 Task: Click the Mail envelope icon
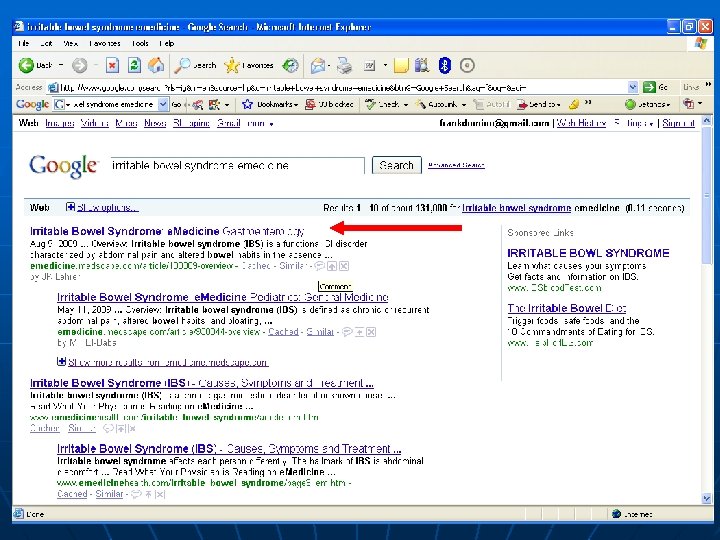318,66
